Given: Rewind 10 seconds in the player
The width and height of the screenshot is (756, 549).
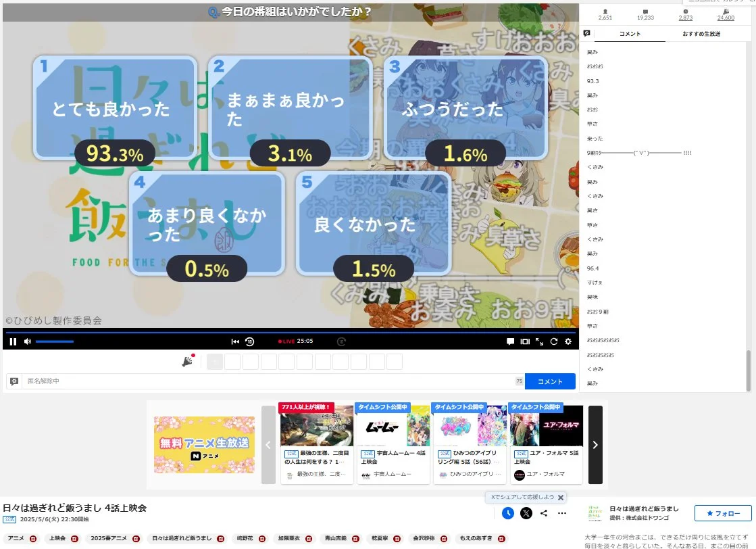Looking at the screenshot, I should [250, 341].
